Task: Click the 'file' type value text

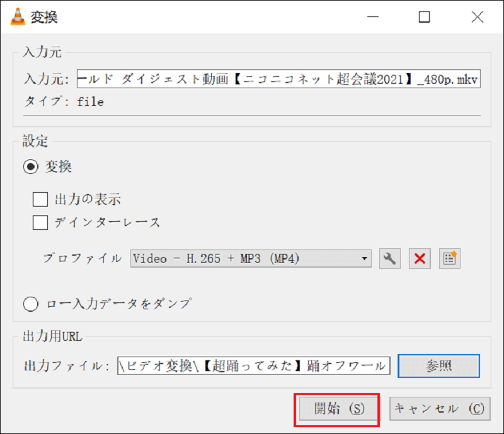Action: (x=90, y=102)
